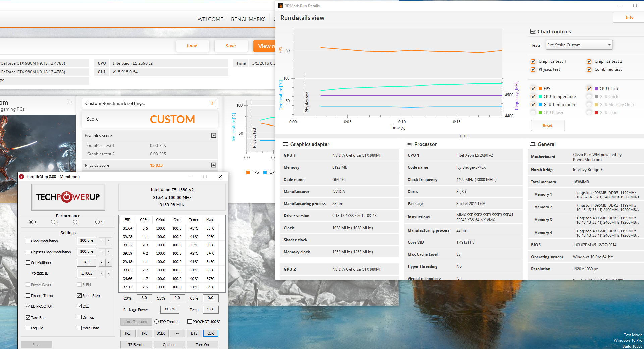Uncheck Graphics test 2 checkbox
The width and height of the screenshot is (644, 349).
589,61
